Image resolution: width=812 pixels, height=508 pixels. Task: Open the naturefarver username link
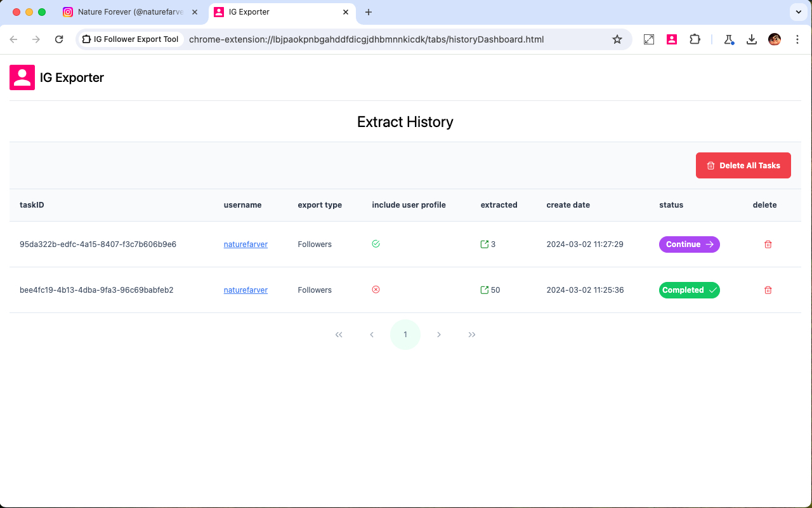tap(246, 244)
